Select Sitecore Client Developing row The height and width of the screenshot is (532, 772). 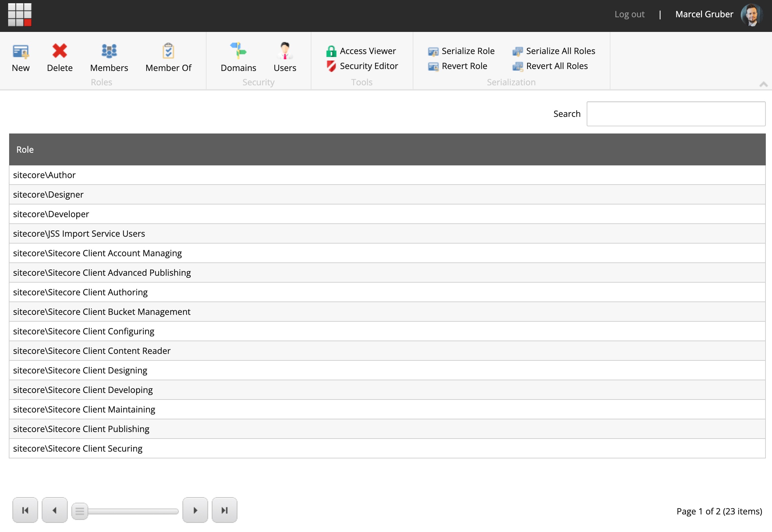(x=387, y=390)
